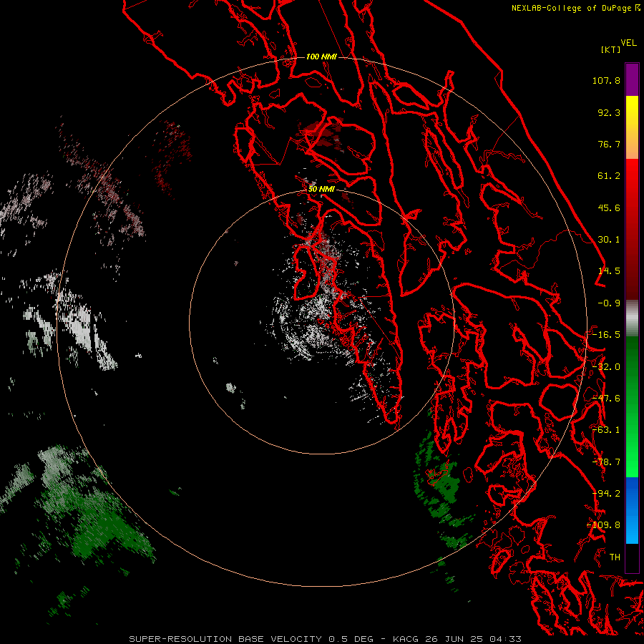
Task: Click the 45.6 velocity scale value
Action: 609,208
